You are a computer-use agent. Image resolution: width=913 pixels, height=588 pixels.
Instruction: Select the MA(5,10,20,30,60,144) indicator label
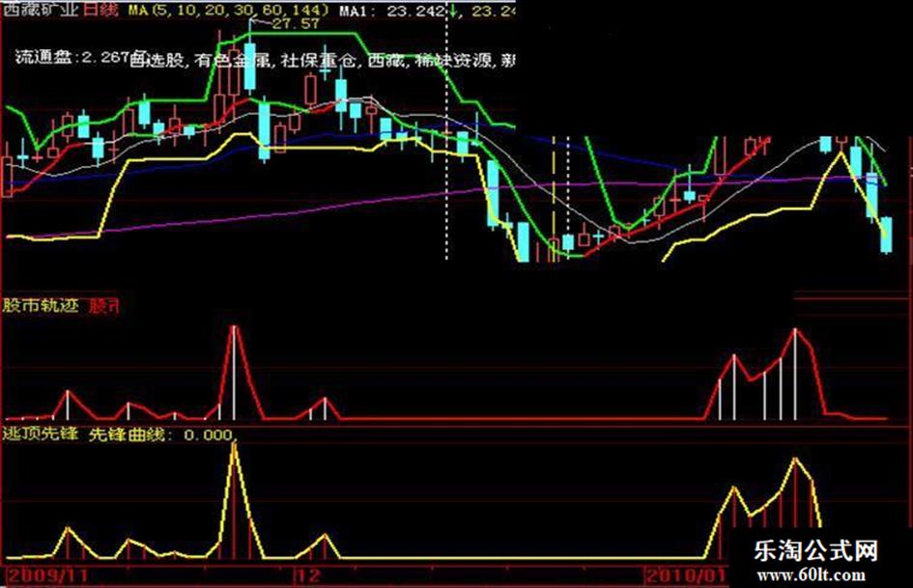(x=228, y=10)
